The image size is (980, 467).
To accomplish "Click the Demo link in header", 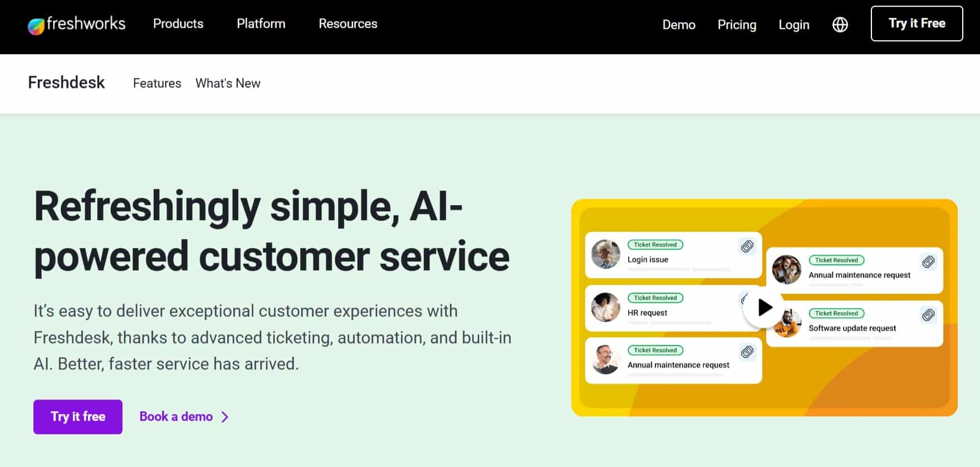I will 679,25.
